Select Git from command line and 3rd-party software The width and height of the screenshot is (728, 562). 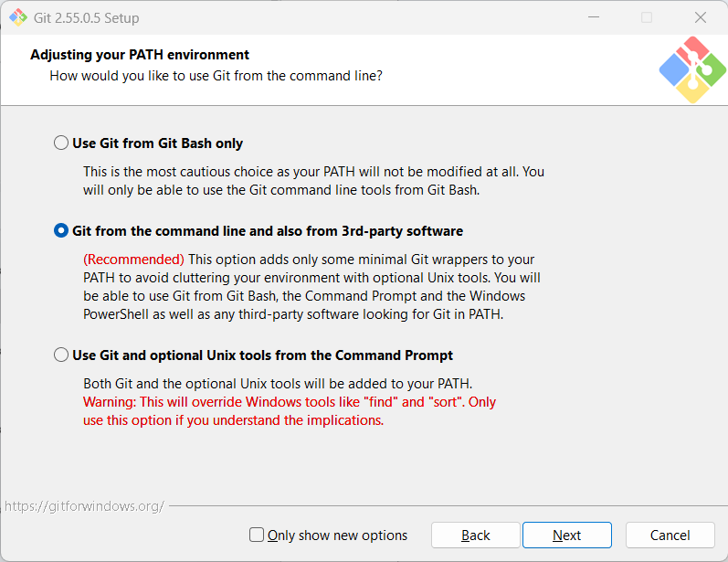pos(61,230)
